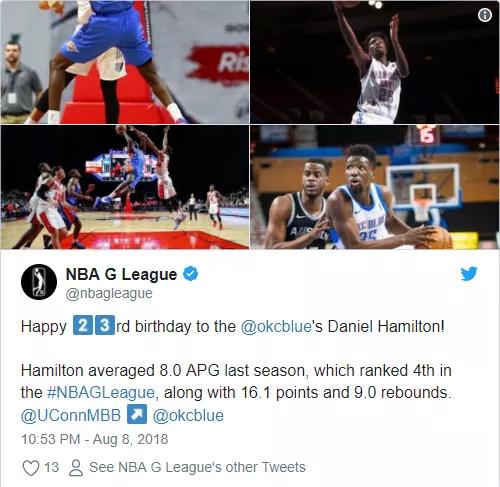Open top-left photo of blue shorts player
Image resolution: width=500 pixels, height=487 pixels.
[x=125, y=62]
